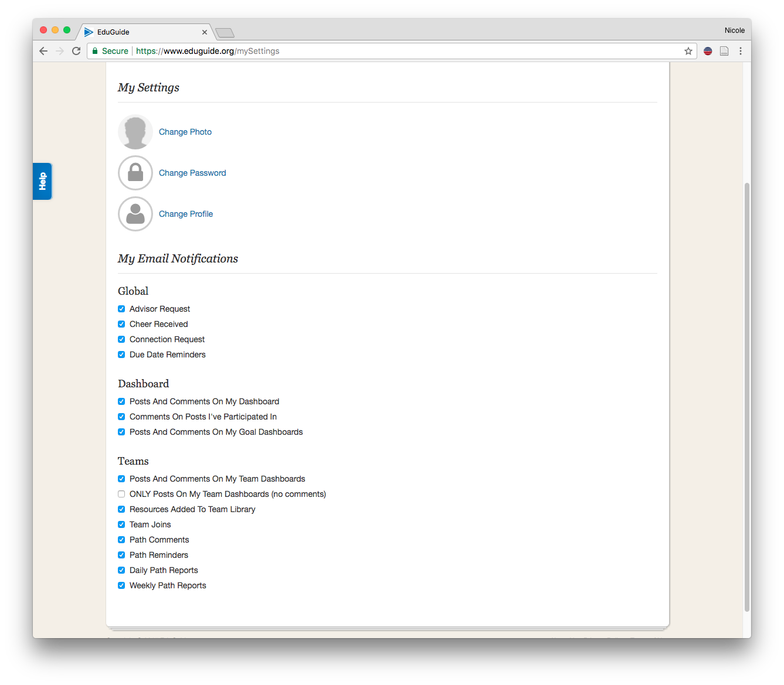The width and height of the screenshot is (784, 685).
Task: Enable ONLY Posts On My Team Dashboards
Action: (x=121, y=494)
